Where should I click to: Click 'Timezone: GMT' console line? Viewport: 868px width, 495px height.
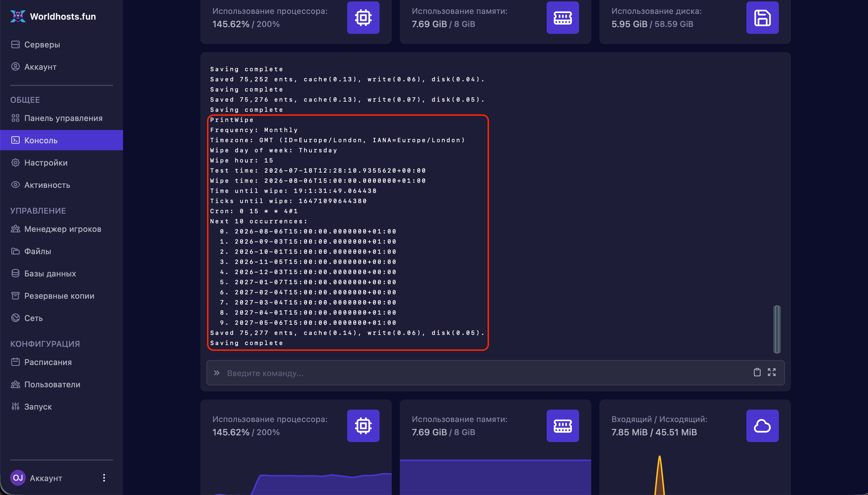click(338, 140)
